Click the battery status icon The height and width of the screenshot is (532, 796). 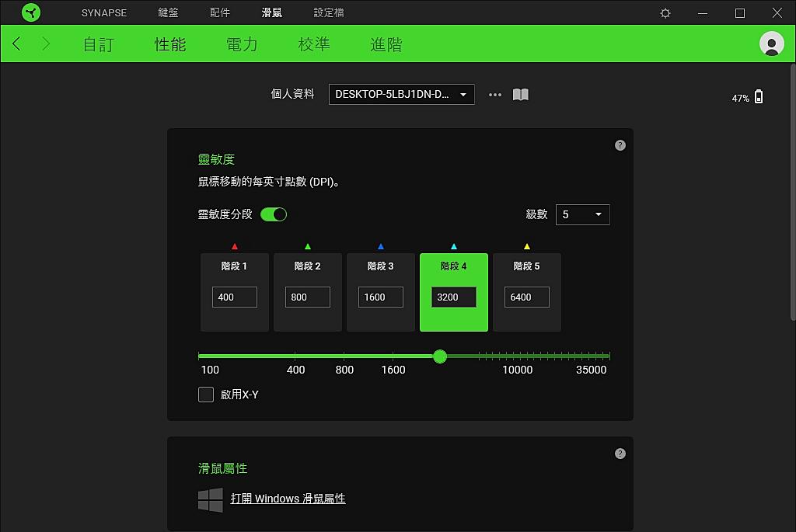pyautogui.click(x=759, y=97)
